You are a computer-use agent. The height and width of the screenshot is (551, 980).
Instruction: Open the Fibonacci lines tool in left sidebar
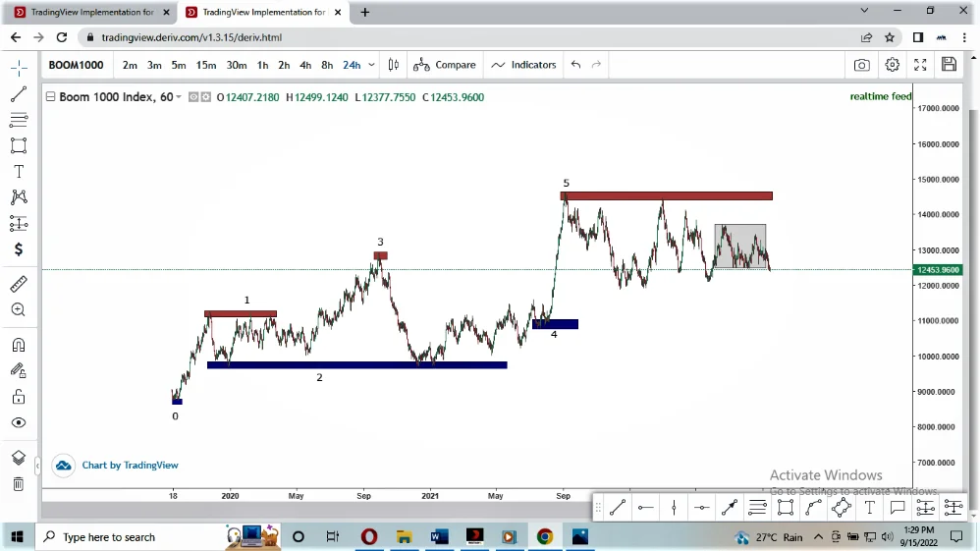pos(19,120)
